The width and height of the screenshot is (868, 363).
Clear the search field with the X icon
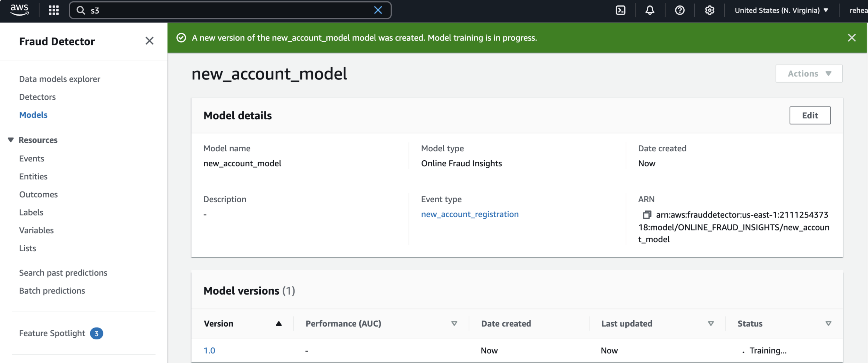378,10
